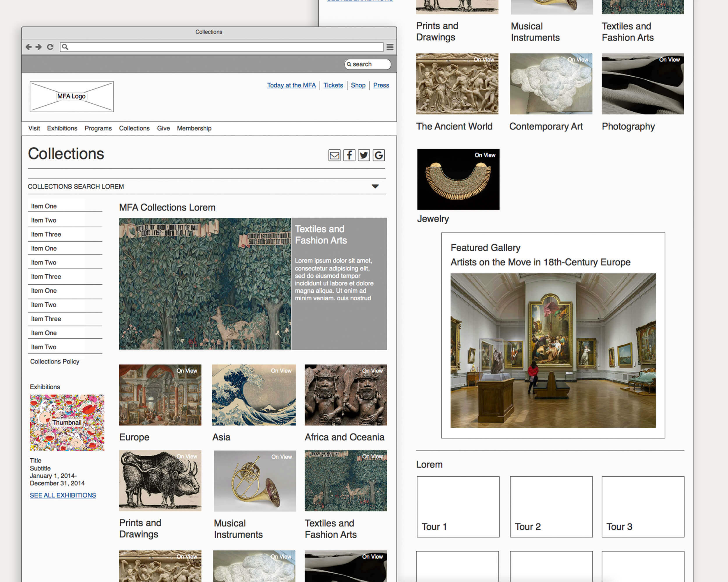Viewport: 728px width, 582px height.
Task: Click the Jewelry title in back window
Action: [433, 219]
